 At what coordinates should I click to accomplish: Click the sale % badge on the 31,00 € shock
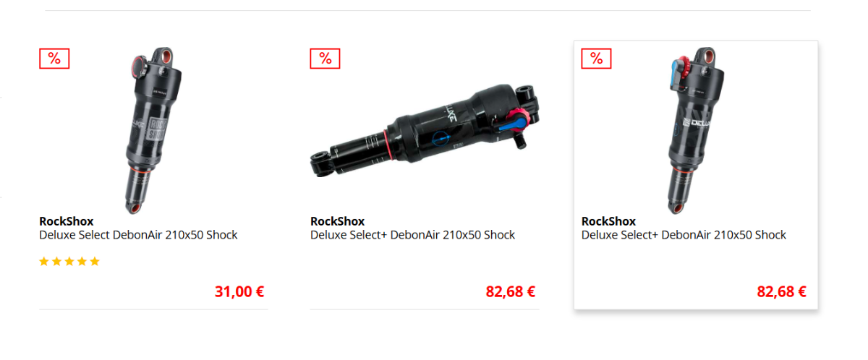(54, 59)
